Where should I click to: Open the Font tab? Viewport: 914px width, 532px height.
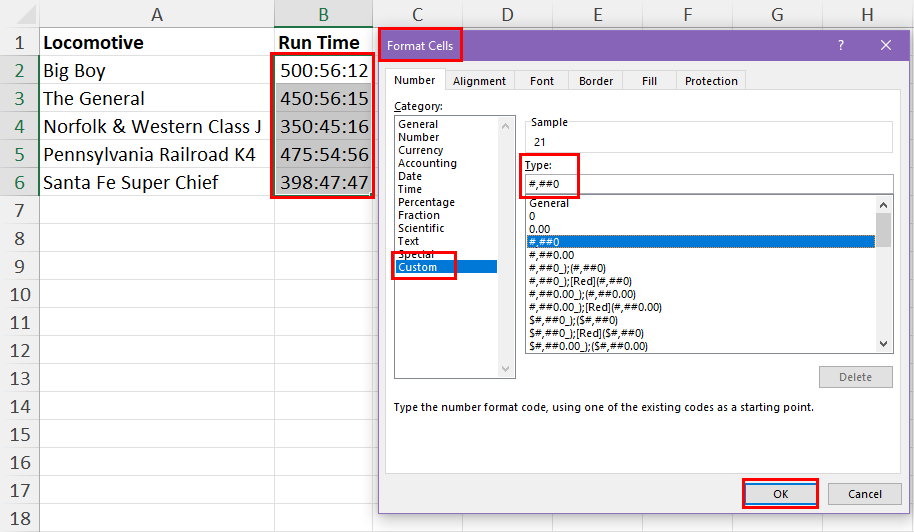pyautogui.click(x=542, y=81)
